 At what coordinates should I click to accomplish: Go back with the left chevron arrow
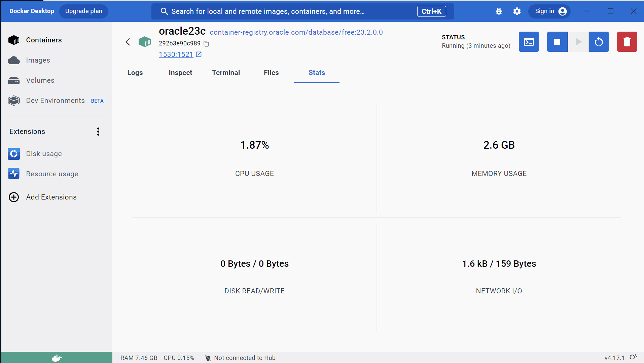click(128, 42)
